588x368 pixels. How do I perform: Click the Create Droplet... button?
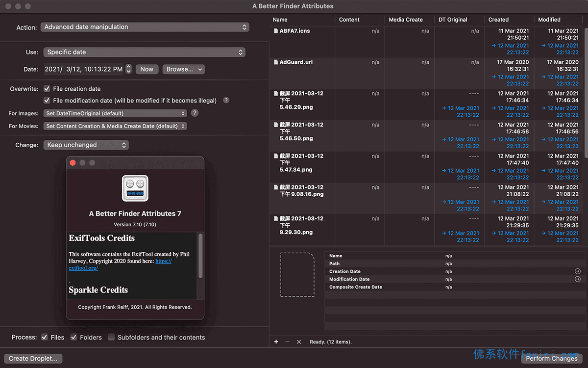click(x=33, y=359)
